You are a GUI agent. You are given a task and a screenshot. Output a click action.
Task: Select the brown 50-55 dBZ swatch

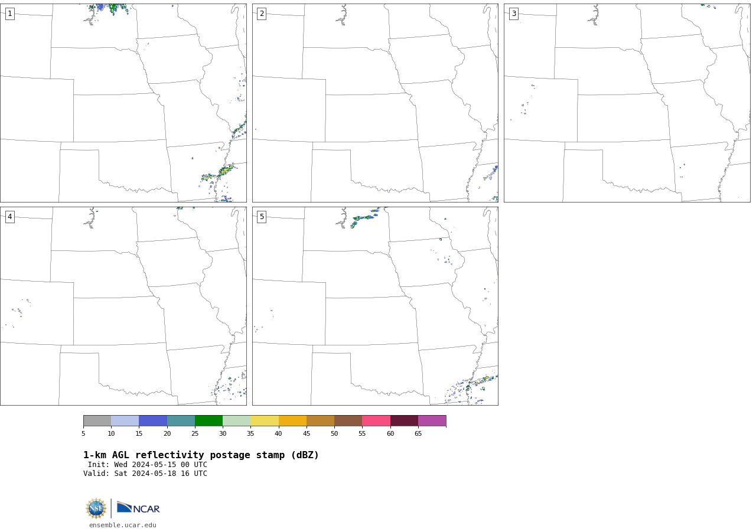point(348,421)
